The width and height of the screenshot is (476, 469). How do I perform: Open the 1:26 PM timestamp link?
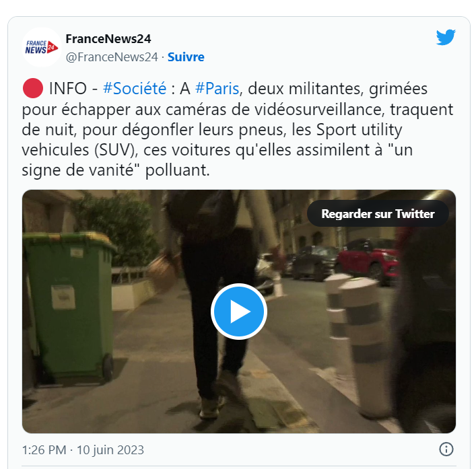click(44, 450)
